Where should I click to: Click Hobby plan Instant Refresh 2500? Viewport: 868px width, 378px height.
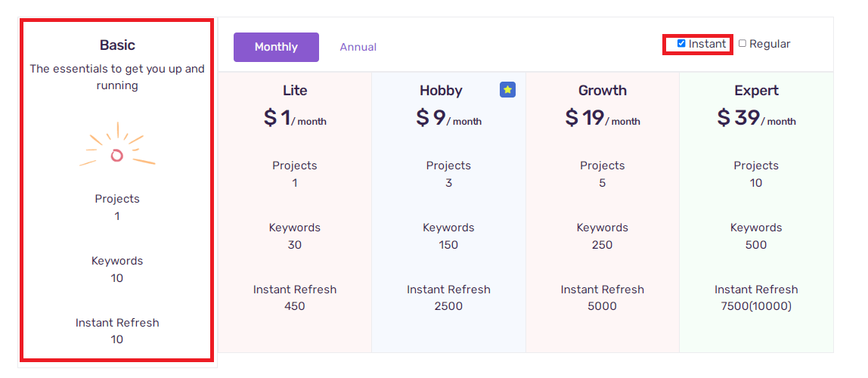click(448, 306)
